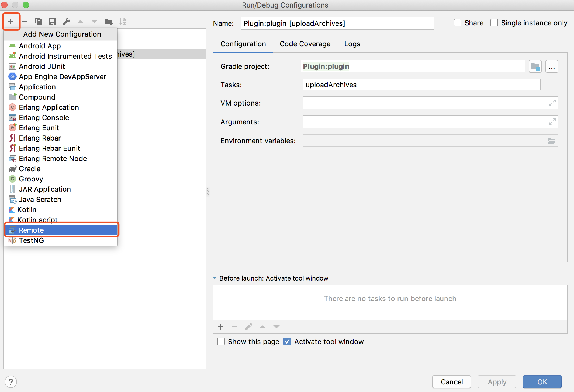Image resolution: width=574 pixels, height=392 pixels.
Task: Check Single instance only
Action: tap(494, 23)
